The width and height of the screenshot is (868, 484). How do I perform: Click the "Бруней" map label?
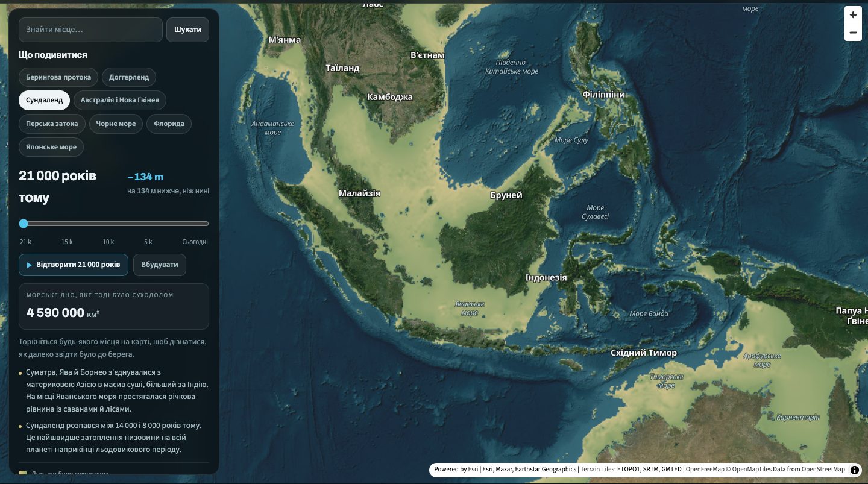click(x=506, y=195)
